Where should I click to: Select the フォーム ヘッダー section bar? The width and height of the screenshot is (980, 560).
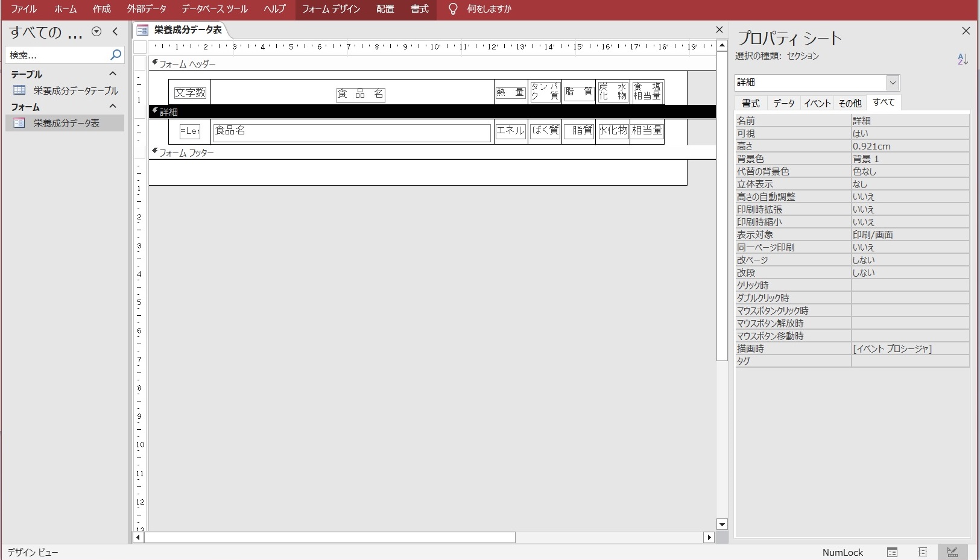point(432,63)
